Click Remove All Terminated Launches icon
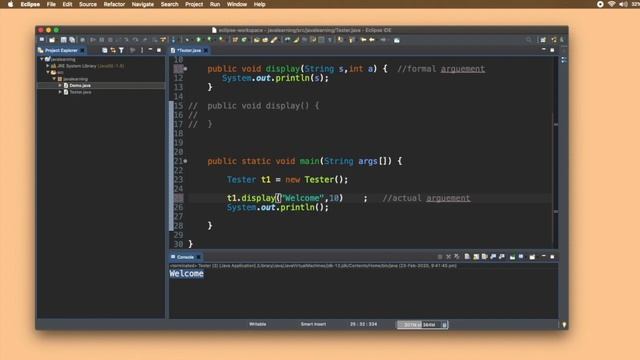This screenshot has height=360, width=640. [457, 257]
